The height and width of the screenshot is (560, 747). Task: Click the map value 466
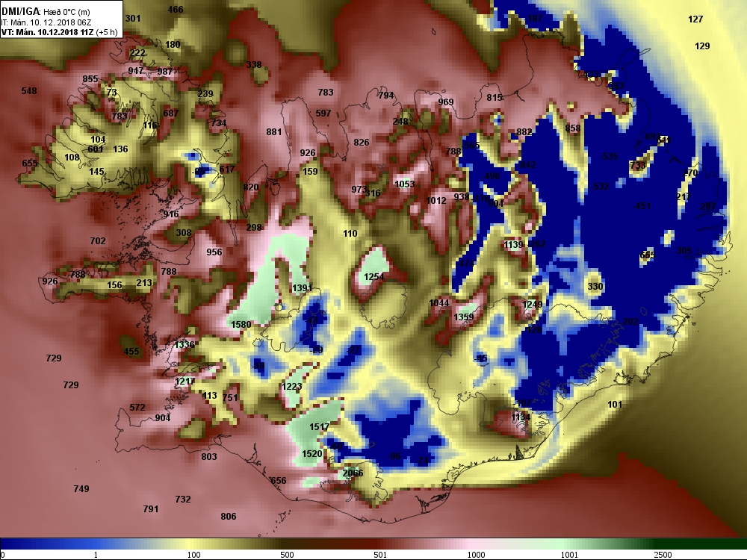[x=176, y=9]
